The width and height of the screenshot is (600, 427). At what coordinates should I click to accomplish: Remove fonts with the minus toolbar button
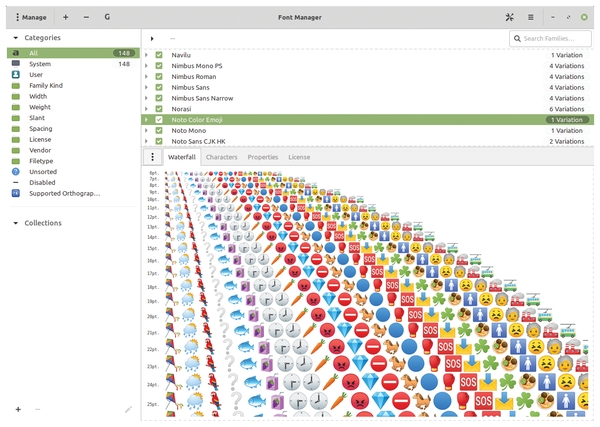tap(86, 17)
